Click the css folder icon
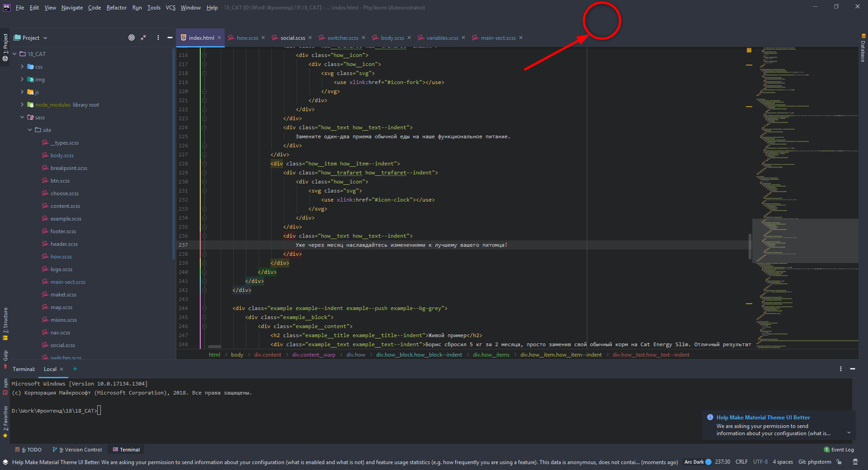Viewport: 868px width, 470px height. click(30, 66)
